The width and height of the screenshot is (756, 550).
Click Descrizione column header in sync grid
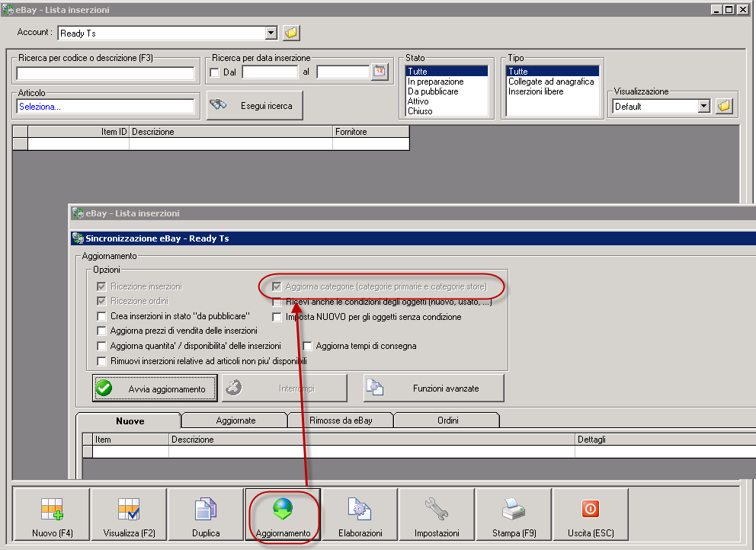point(372,439)
